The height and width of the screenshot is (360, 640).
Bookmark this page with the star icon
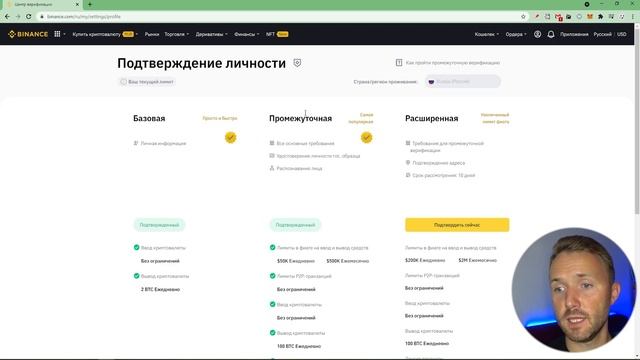point(523,17)
